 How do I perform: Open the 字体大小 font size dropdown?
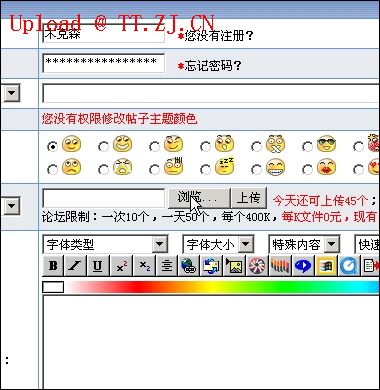point(218,245)
